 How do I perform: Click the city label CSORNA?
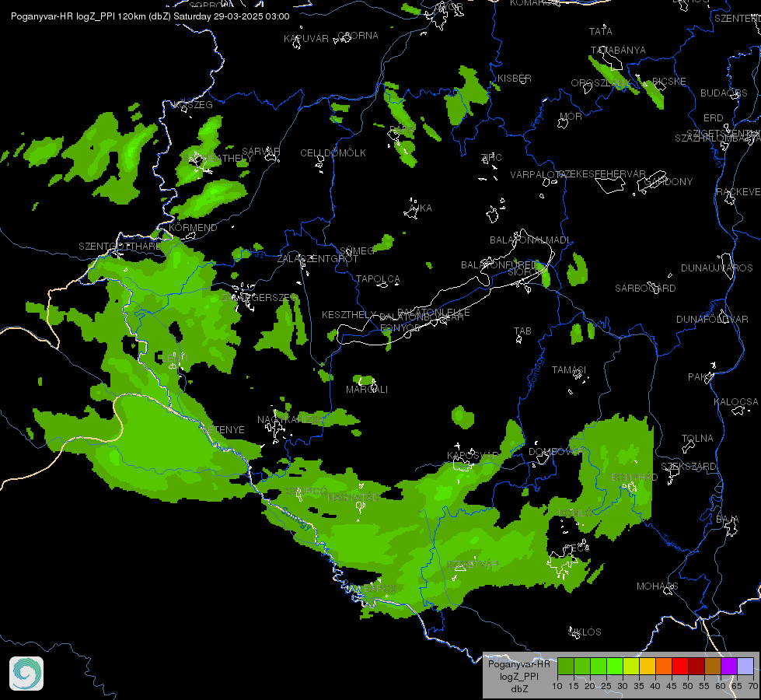[358, 36]
